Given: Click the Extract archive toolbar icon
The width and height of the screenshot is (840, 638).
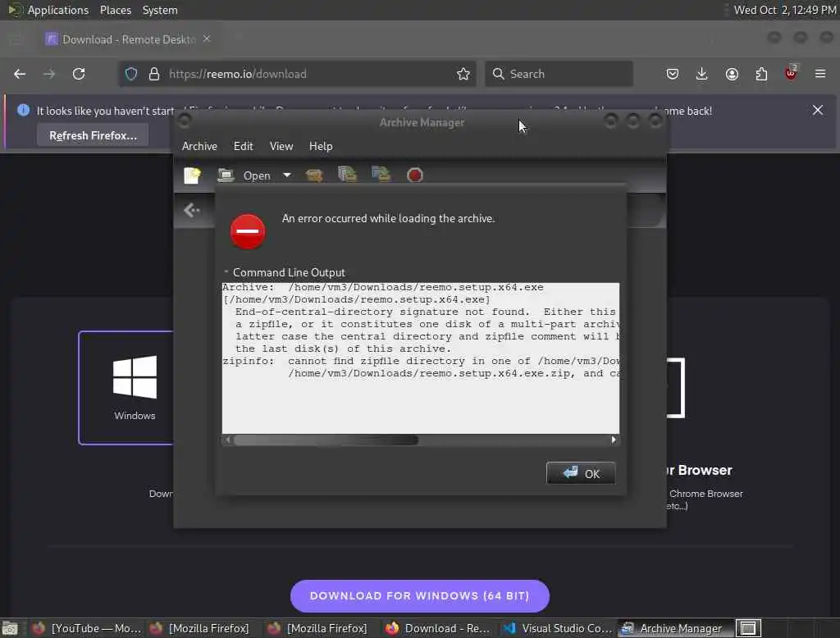Looking at the screenshot, I should click(314, 175).
